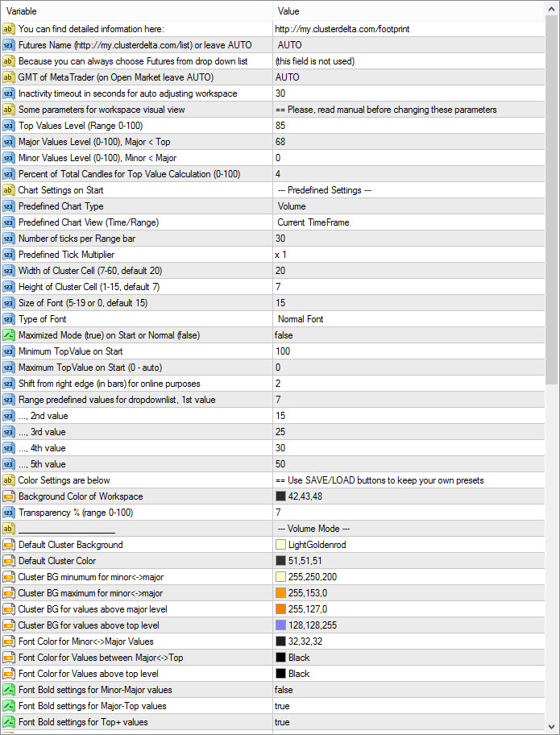Click the 'ab' icon for GMT of MetaTrader
The width and height of the screenshot is (560, 735).
(9, 77)
